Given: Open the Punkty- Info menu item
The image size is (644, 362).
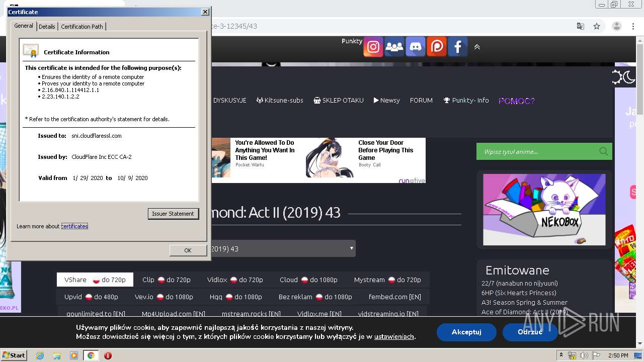Looking at the screenshot, I should point(466,101).
